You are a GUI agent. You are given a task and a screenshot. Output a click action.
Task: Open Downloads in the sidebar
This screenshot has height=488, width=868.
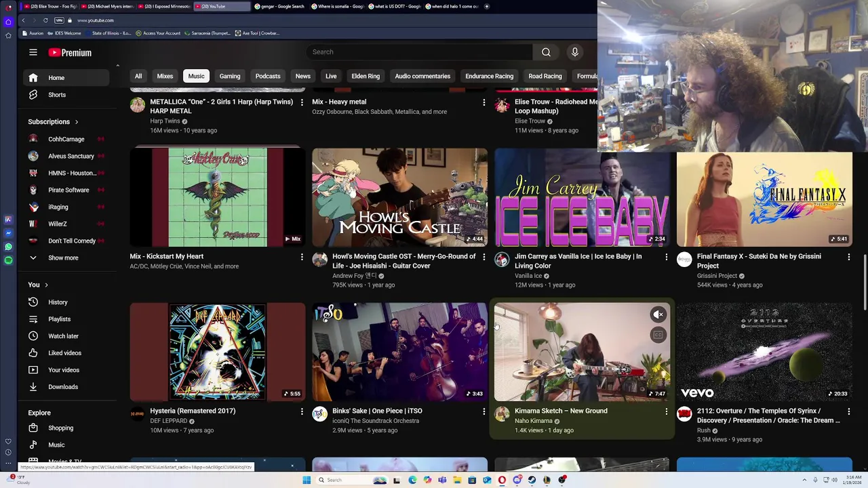point(66,387)
